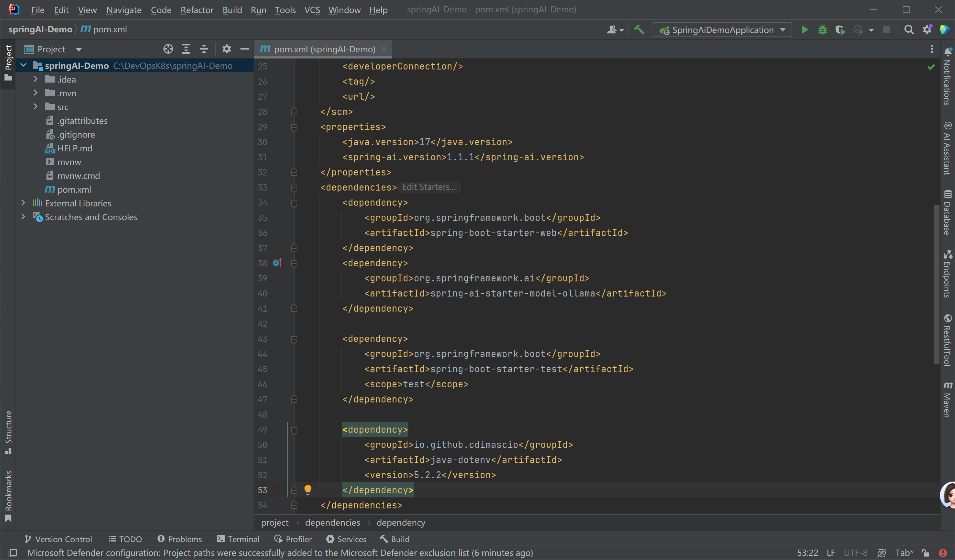Select HELP.md in project tree
Viewport: 955px width, 560px height.
75,148
